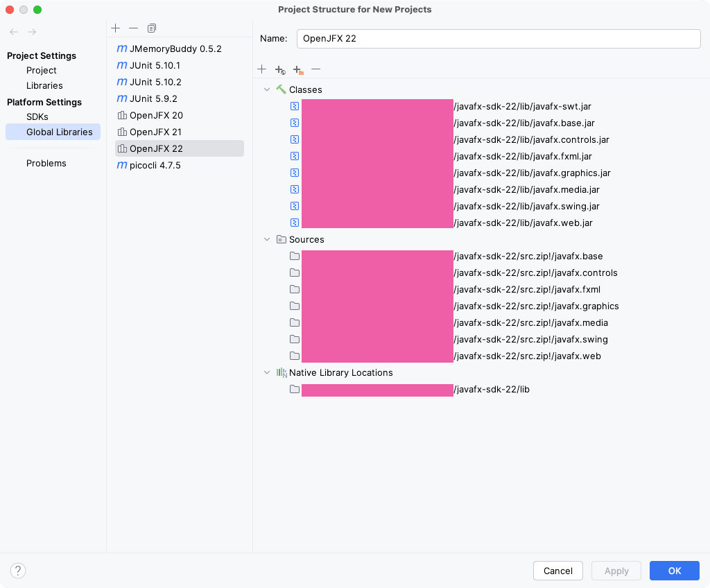
Task: Click the Apply button
Action: [x=616, y=571]
